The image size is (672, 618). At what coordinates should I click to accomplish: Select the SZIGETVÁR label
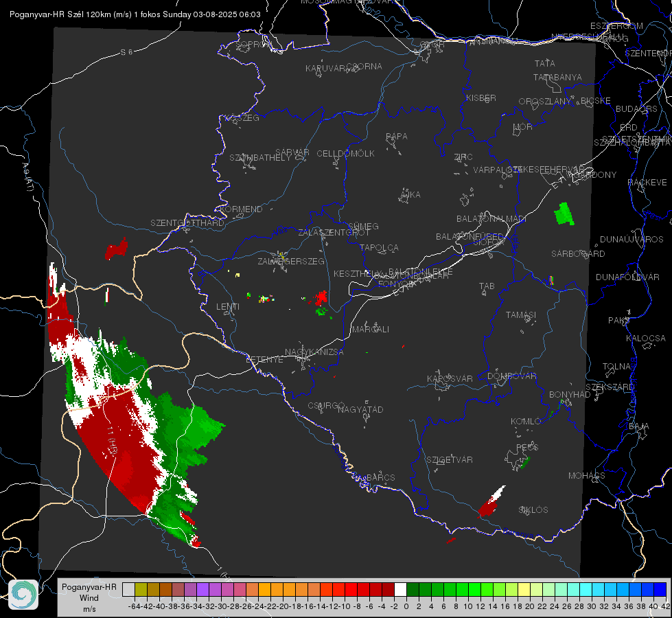[449, 459]
